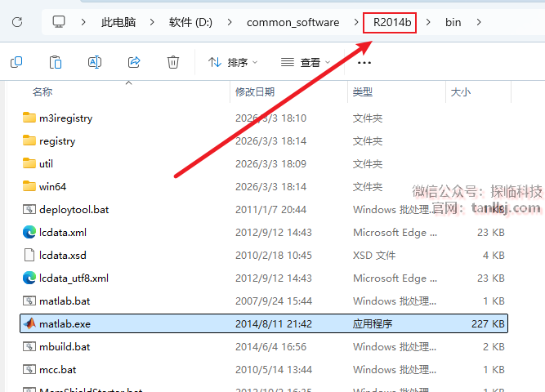Click the Edge icon of lcdata.xml
Screen dimensions: 545x392
click(29, 232)
